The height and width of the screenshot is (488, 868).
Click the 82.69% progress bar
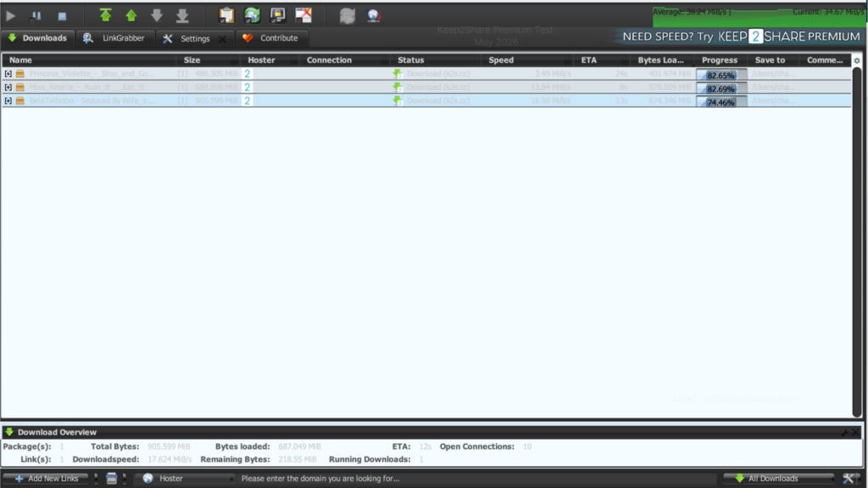click(721, 88)
